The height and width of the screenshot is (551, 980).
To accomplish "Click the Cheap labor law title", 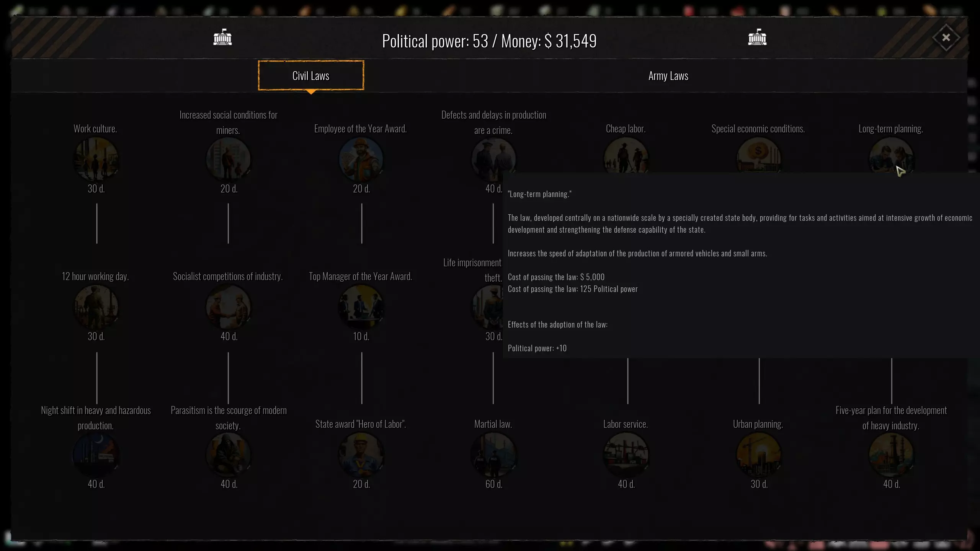I will coord(626,129).
